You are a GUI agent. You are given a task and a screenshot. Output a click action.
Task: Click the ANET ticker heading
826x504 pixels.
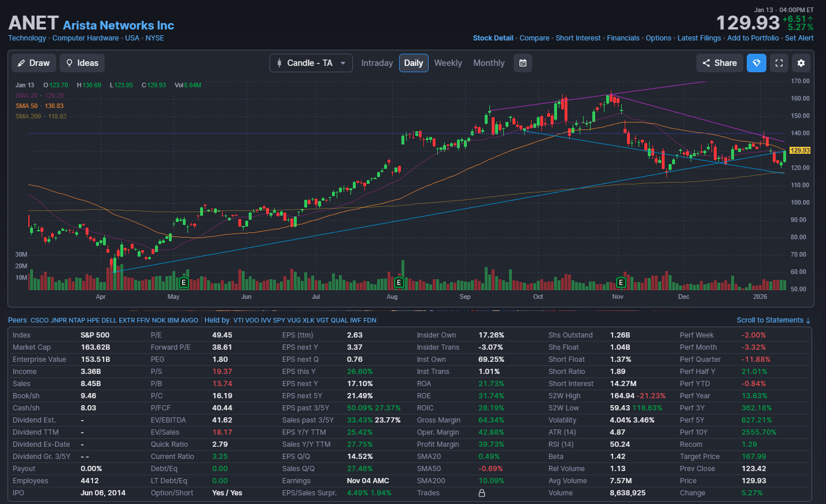click(34, 23)
